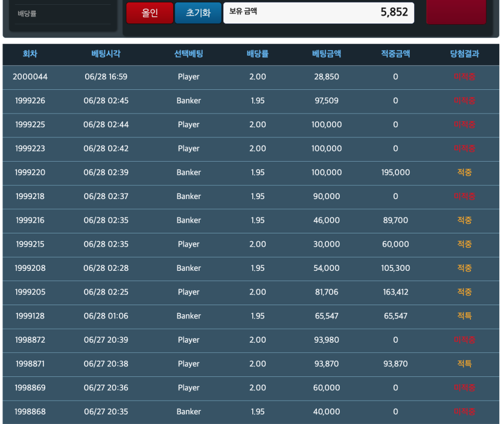This screenshot has height=424, width=504.
Task: Click bet amount 97,509
Action: (327, 101)
